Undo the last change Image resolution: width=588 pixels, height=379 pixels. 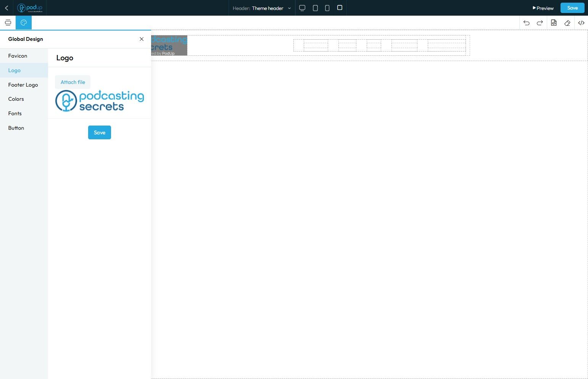tap(527, 23)
